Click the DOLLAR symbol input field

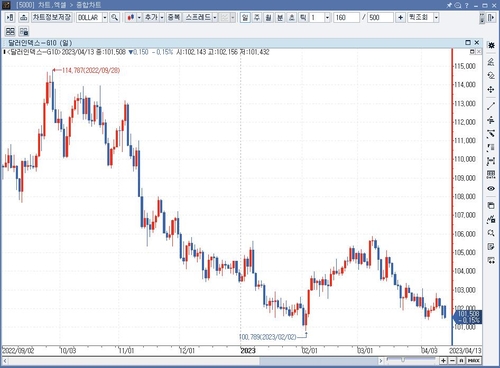tap(89, 17)
